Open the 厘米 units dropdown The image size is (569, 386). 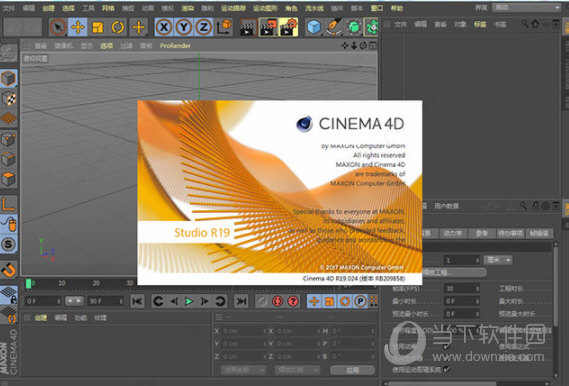(x=498, y=260)
